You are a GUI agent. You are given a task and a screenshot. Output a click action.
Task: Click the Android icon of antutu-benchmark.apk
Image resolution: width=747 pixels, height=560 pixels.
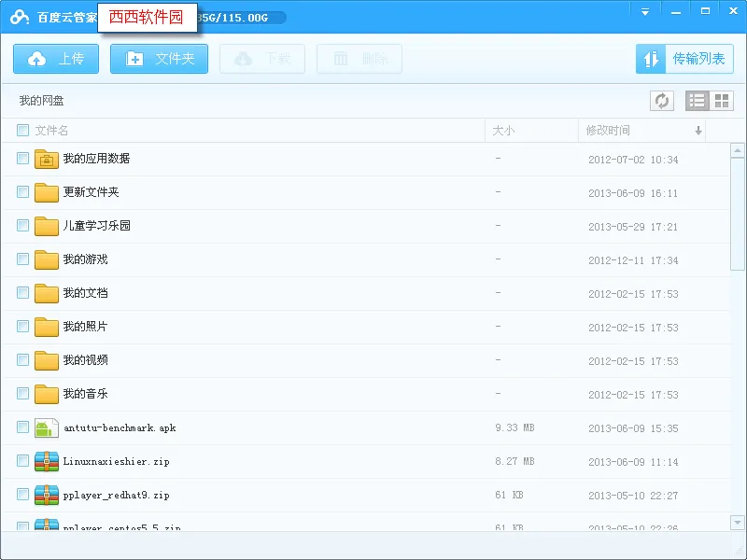46,427
